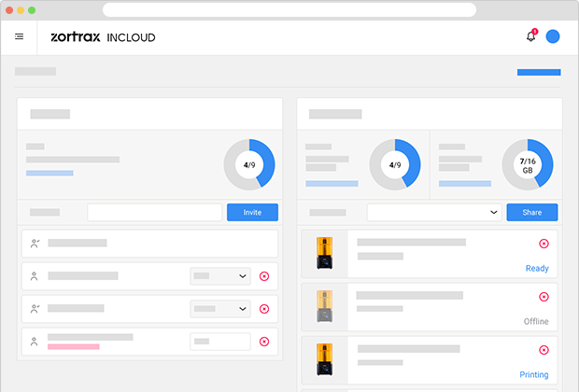Expand role dropdown for third user
The image size is (579, 392).
(x=220, y=309)
